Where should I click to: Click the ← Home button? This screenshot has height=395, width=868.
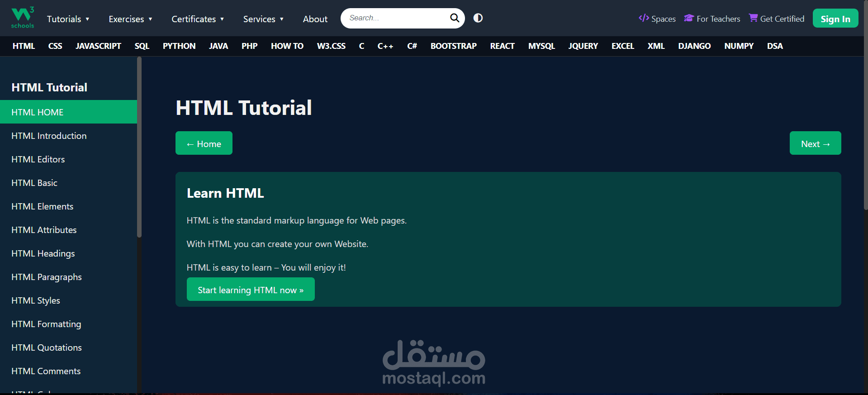(x=204, y=143)
